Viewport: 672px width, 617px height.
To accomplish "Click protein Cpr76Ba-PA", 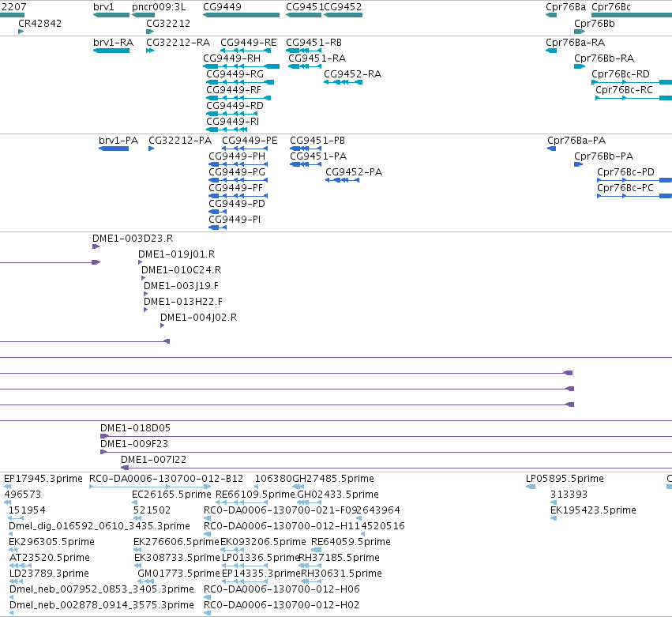I will 576,141.
